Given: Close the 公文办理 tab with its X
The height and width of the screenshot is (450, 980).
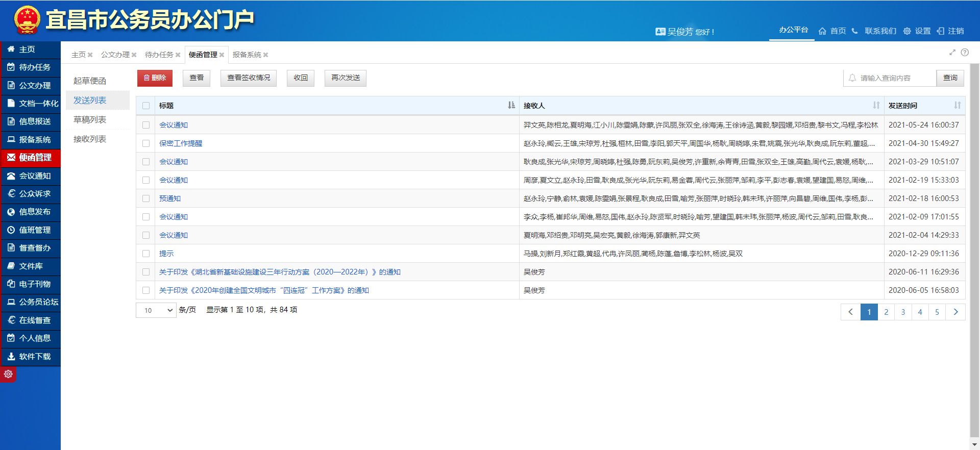Looking at the screenshot, I should 134,55.
